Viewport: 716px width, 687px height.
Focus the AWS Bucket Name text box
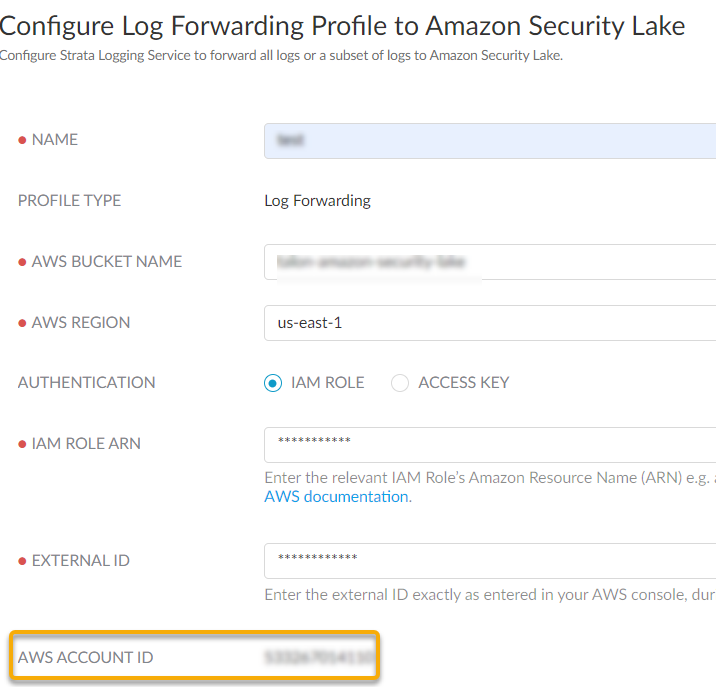[x=490, y=263]
